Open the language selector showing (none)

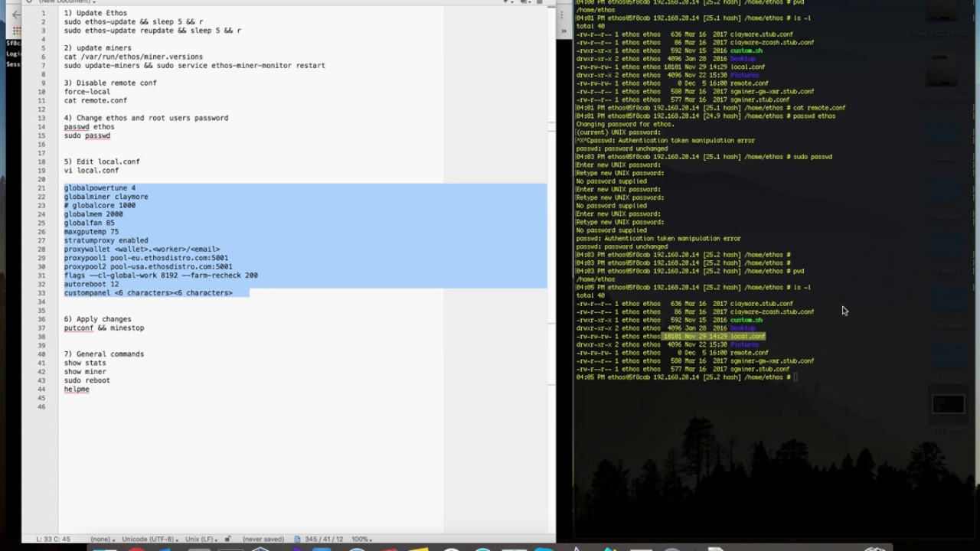[x=103, y=540]
